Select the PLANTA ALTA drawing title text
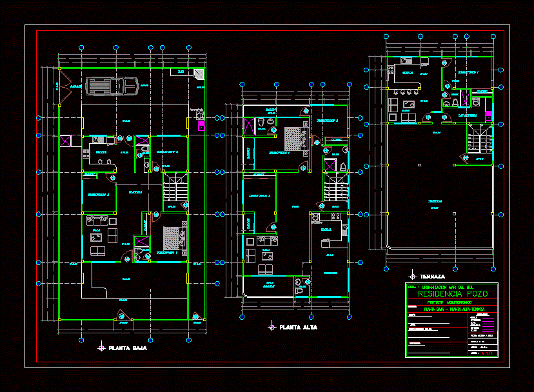 tap(298, 328)
